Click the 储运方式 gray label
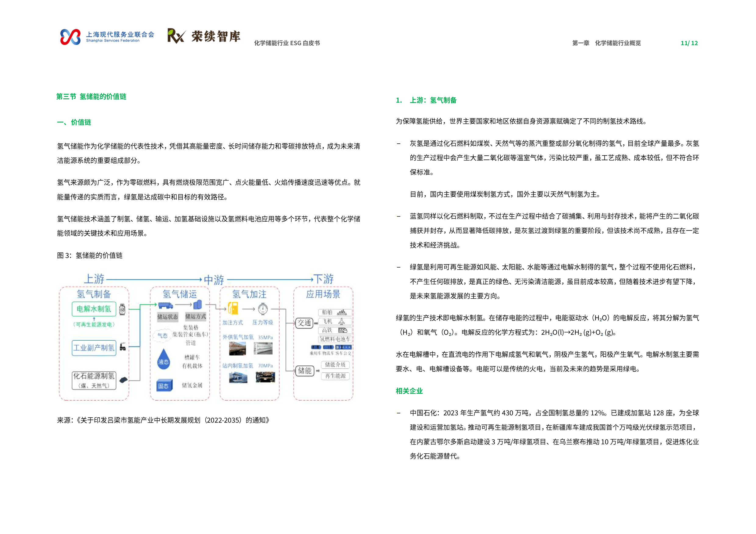Screen dimensions: 756x534 pyautogui.click(x=196, y=317)
